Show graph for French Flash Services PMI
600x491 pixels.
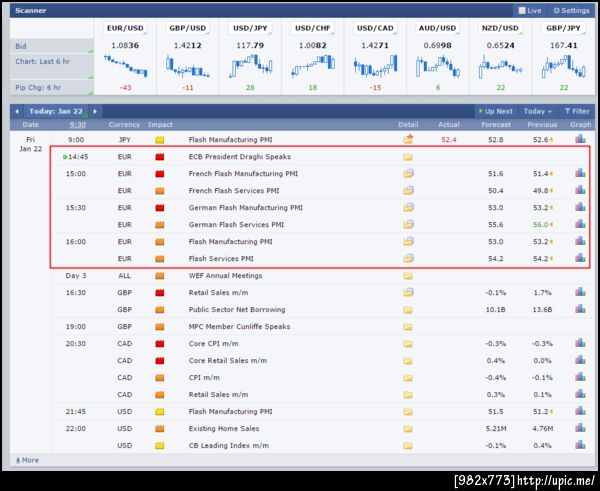(580, 190)
